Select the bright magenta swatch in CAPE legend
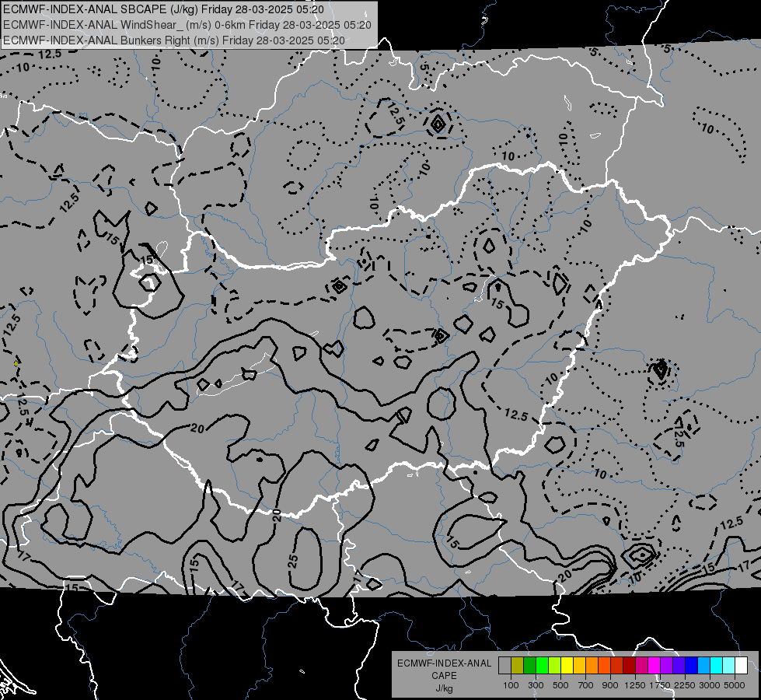Screen dimensions: 761x700 pos(655,665)
